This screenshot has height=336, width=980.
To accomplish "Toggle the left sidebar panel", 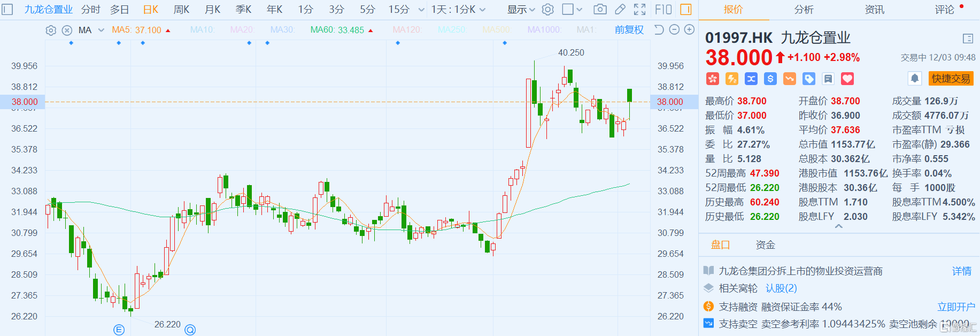I will 7,9.
